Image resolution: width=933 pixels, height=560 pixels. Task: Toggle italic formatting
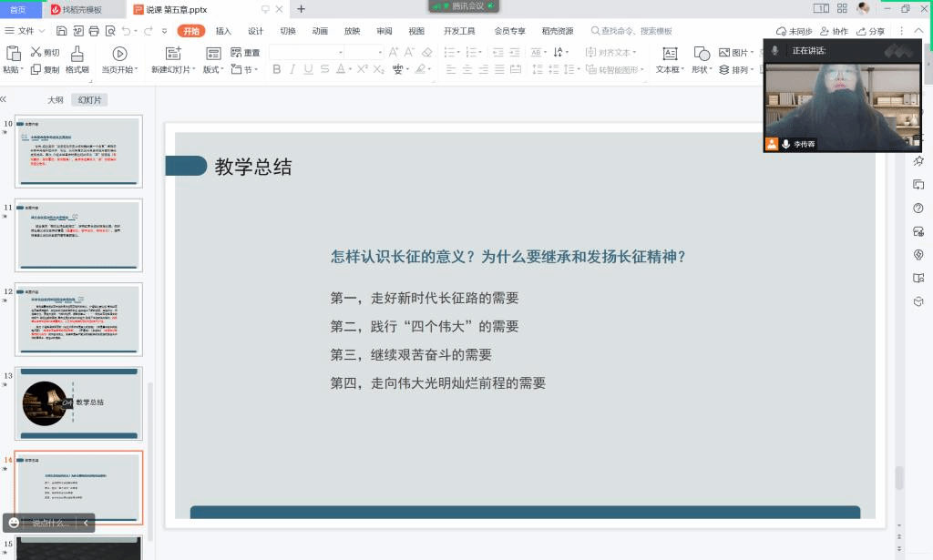click(292, 70)
